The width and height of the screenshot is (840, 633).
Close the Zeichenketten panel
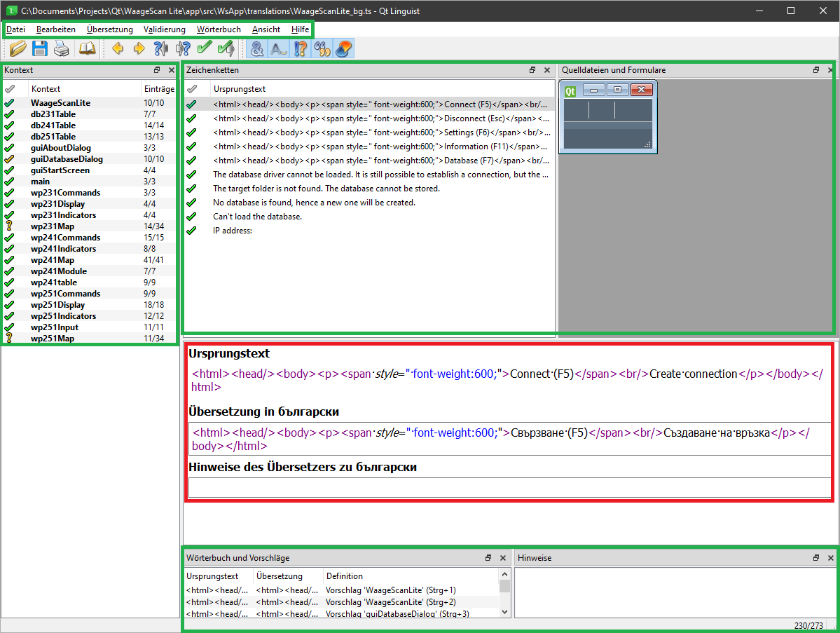click(547, 69)
